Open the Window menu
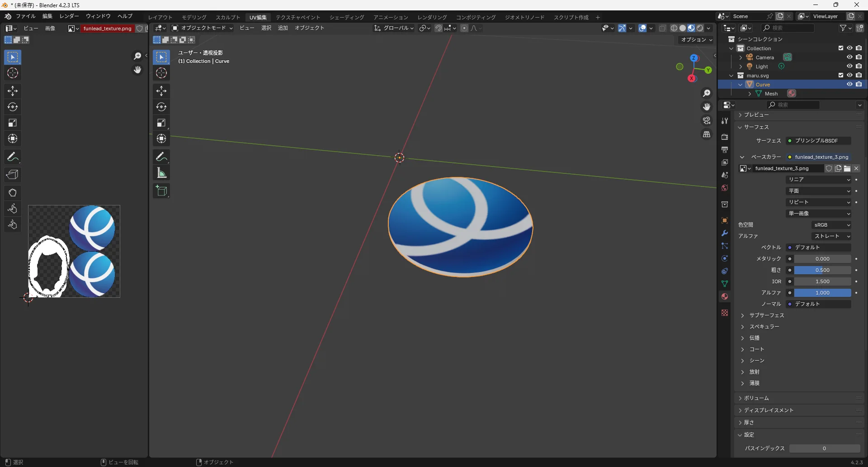868x467 pixels. [99, 16]
